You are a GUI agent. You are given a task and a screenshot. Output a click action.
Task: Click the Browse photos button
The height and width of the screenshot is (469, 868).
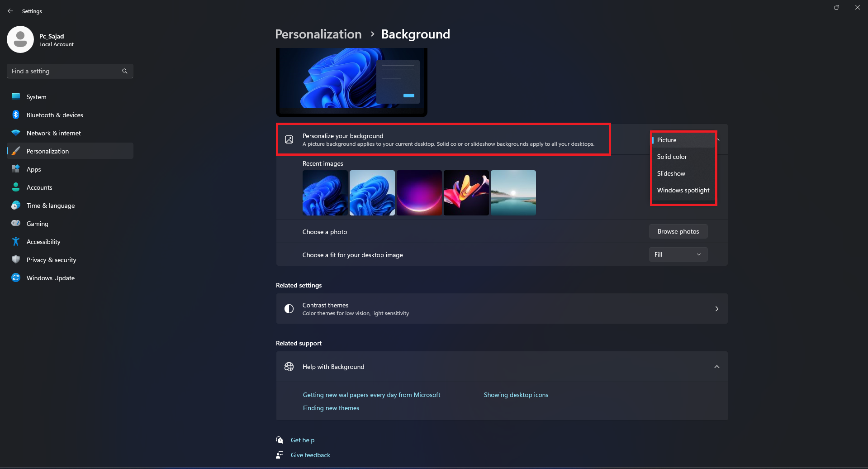(678, 231)
